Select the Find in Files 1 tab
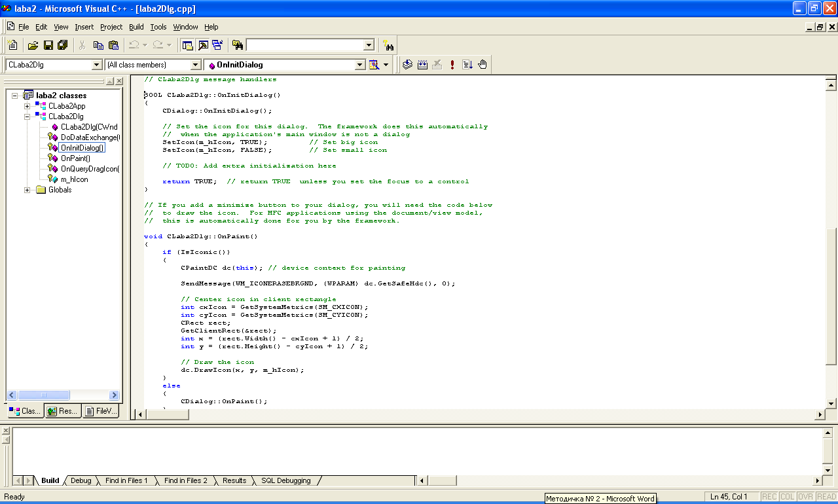Screen dimensions: 838x504 126,480
